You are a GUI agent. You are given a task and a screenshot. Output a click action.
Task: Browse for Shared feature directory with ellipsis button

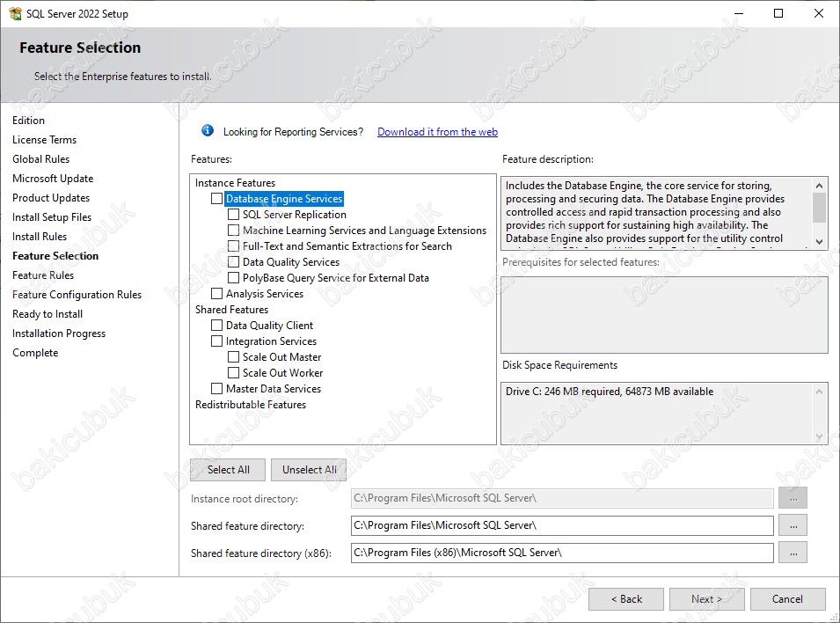pyautogui.click(x=793, y=525)
